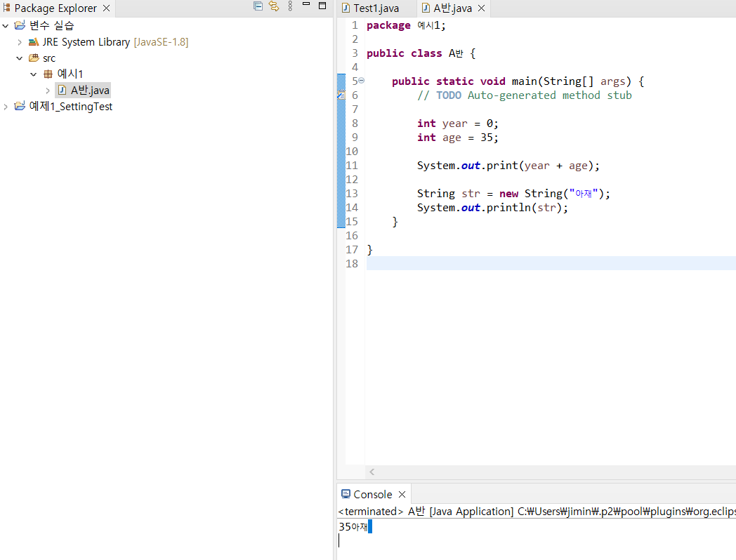Click the Package Explorer view icon
This screenshot has height=560, width=736.
coord(6,8)
